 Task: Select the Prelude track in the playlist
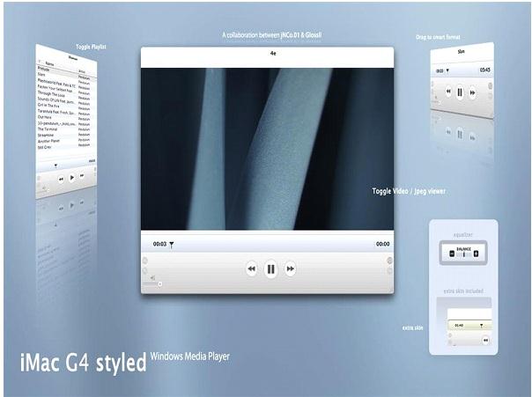pos(43,69)
